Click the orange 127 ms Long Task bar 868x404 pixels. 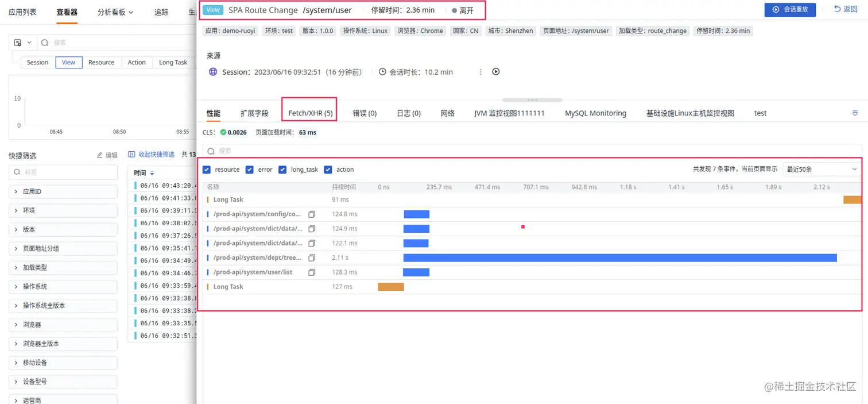(x=391, y=287)
